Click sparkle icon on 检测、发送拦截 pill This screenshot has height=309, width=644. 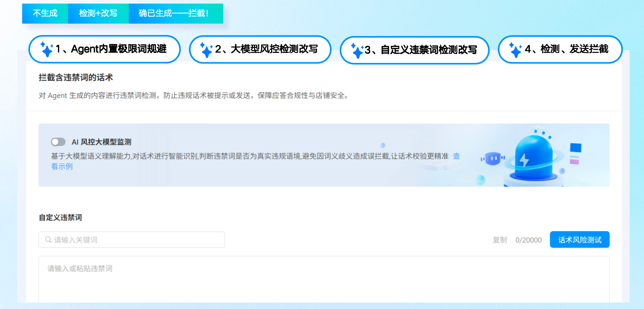516,50
